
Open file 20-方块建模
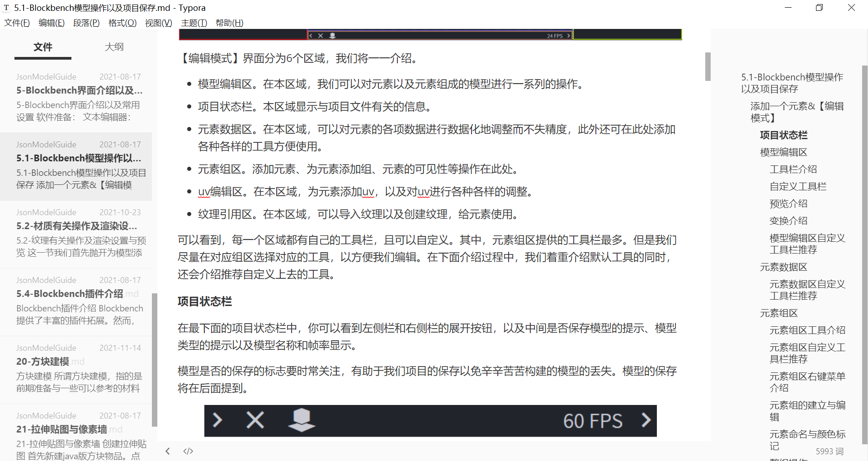[x=76, y=370]
